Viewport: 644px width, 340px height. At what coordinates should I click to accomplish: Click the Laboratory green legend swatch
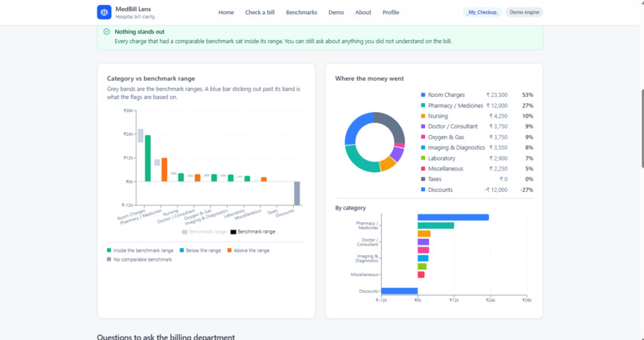(x=423, y=158)
